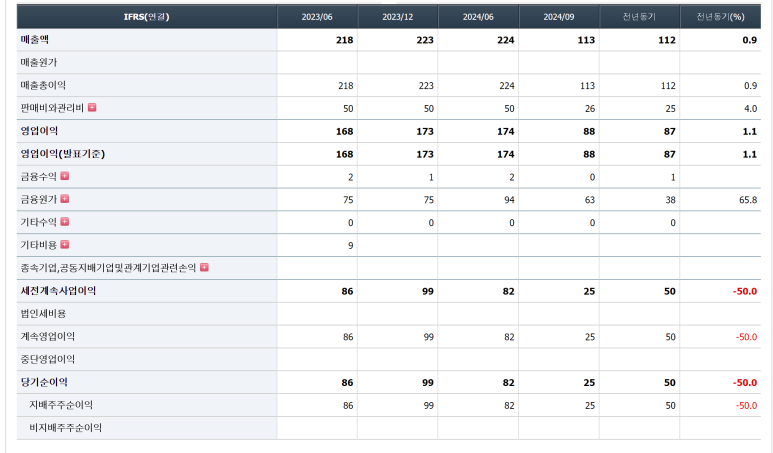
Task: Click the 2023/06 column header
Action: (x=317, y=17)
